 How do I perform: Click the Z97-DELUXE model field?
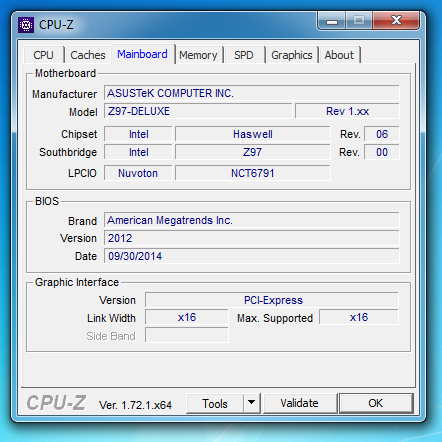point(198,111)
